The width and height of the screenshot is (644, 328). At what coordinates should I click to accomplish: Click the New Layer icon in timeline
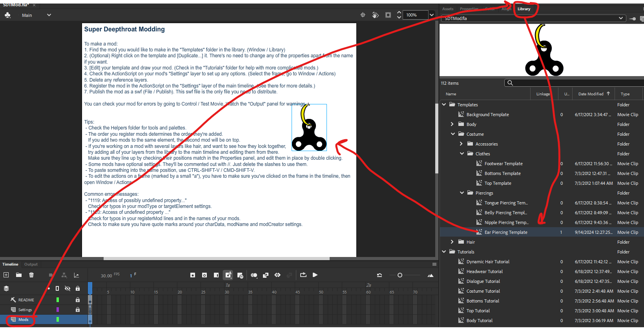coord(6,275)
